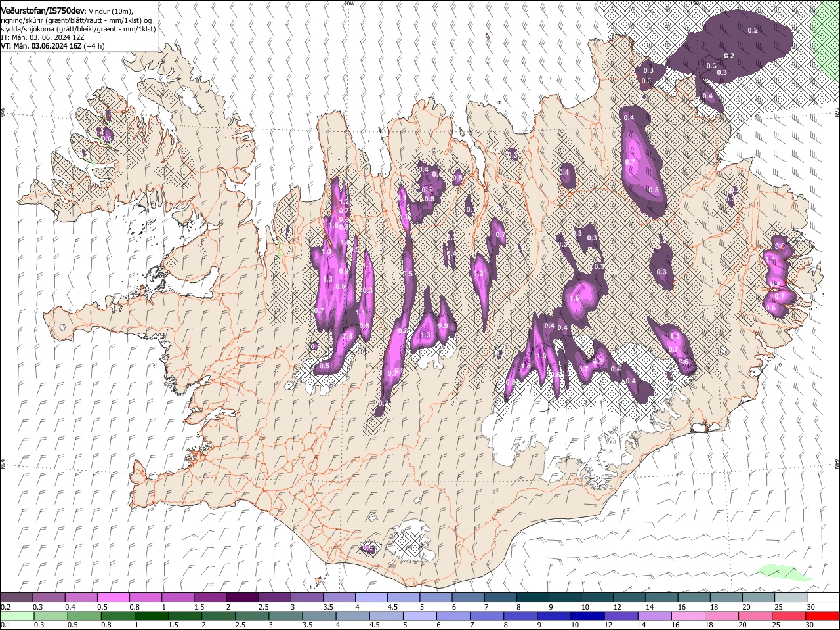Pick the gray-blue 3.5–4 swatch in bottom legend row
Screen dimensions: 840x630
click(319, 616)
